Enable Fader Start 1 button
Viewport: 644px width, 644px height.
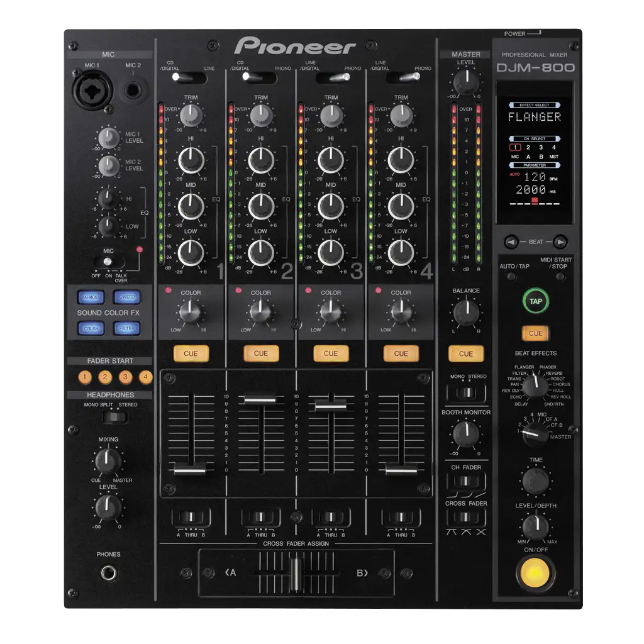pos(85,377)
